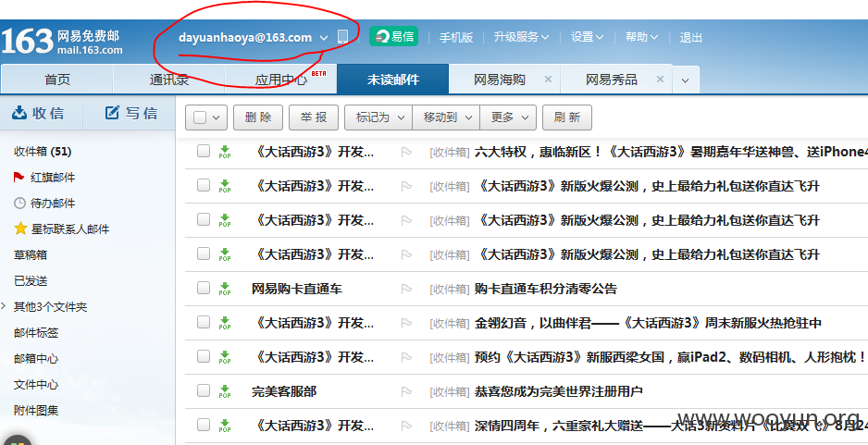Image resolution: width=868 pixels, height=445 pixels.
Task: Click the 删除 button
Action: (x=258, y=117)
